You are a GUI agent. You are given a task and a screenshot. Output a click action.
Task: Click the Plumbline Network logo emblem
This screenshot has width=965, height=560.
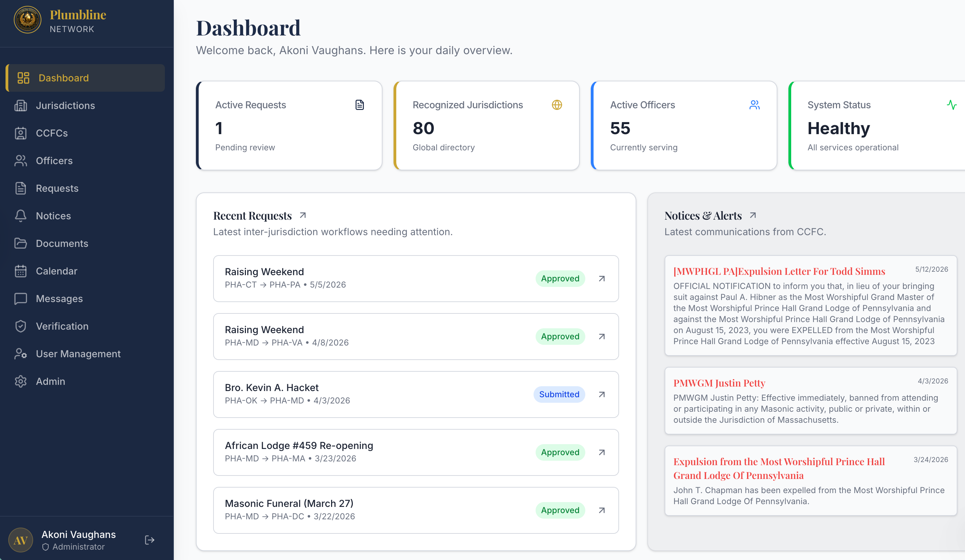28,20
